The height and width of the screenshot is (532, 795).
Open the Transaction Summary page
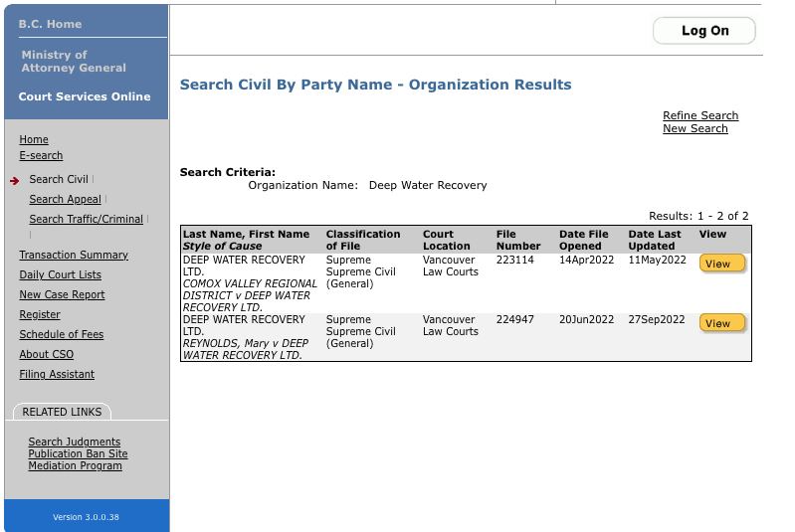[x=74, y=255]
